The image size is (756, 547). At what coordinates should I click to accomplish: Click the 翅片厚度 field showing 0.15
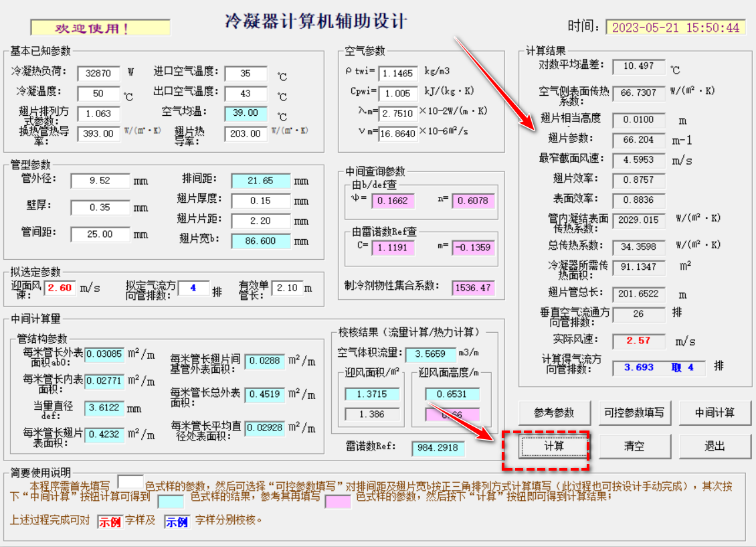(x=261, y=201)
